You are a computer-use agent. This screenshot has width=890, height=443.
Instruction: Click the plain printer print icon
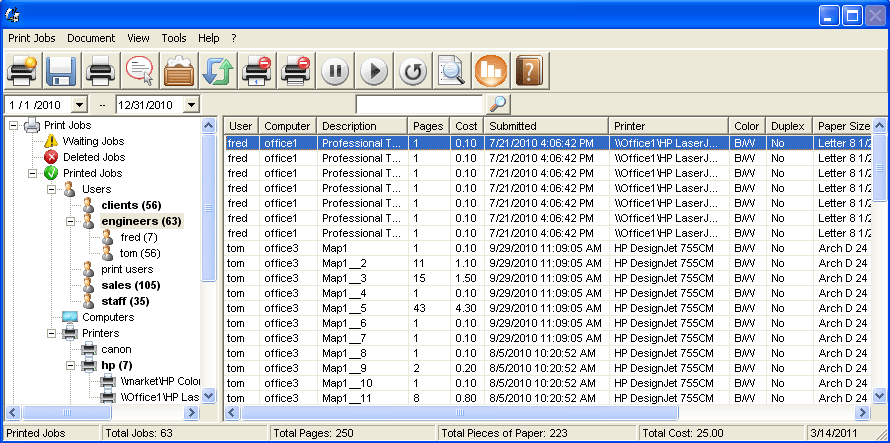tap(100, 70)
